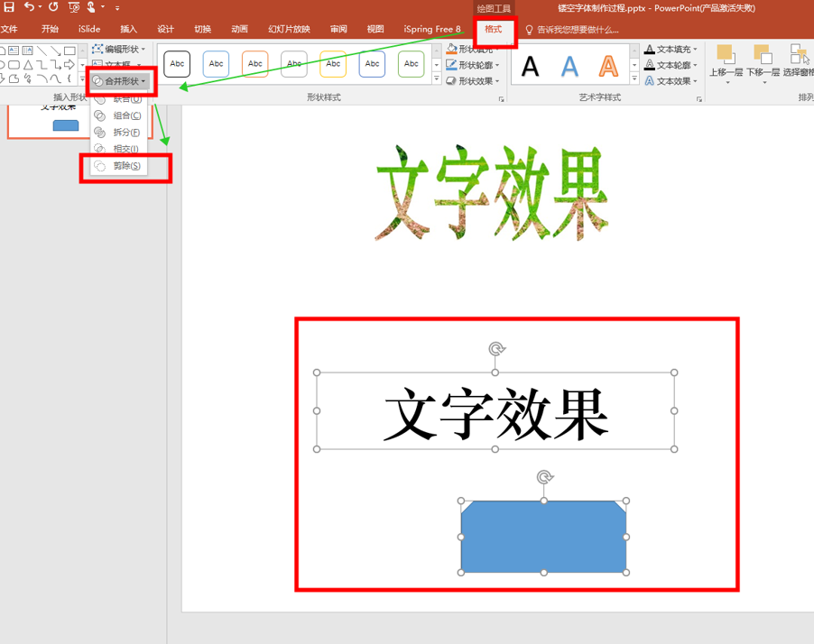814x644 pixels.
Task: Open the 文本填充 dropdown
Action: 671,50
